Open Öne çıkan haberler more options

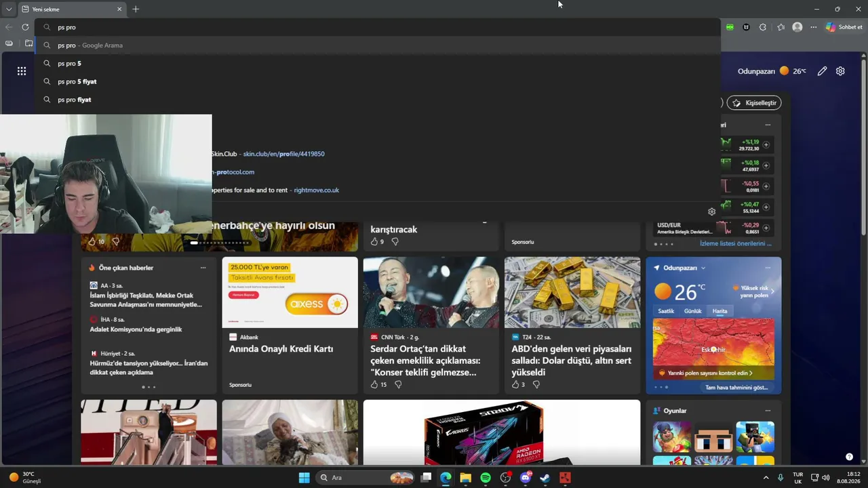pos(203,268)
